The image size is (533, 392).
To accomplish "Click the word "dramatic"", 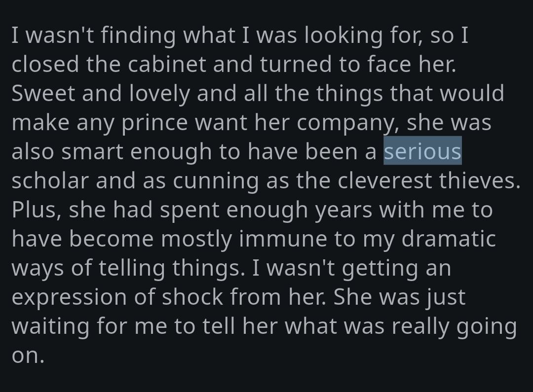I will click(449, 239).
